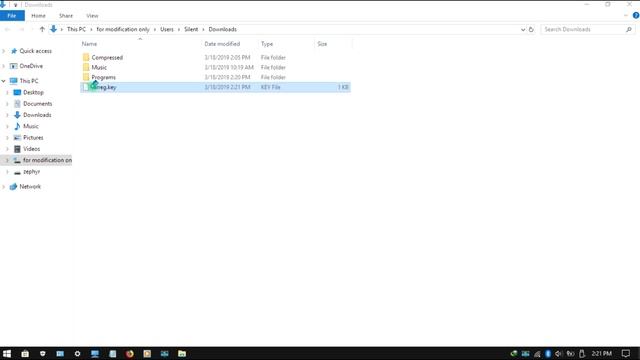Refresh the Downloads folder view
This screenshot has height=360, width=640.
tap(531, 29)
